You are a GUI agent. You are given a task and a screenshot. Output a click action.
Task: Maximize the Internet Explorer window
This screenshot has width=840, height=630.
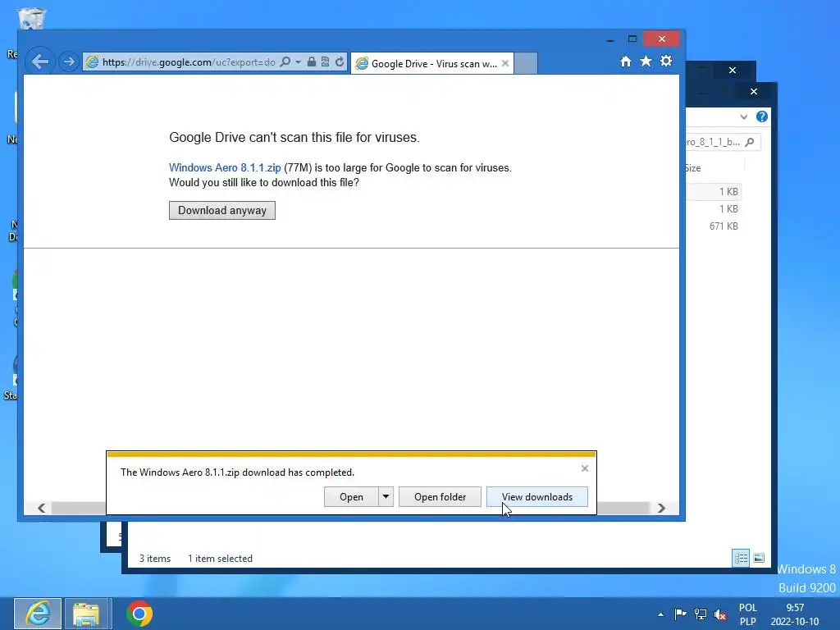click(632, 39)
